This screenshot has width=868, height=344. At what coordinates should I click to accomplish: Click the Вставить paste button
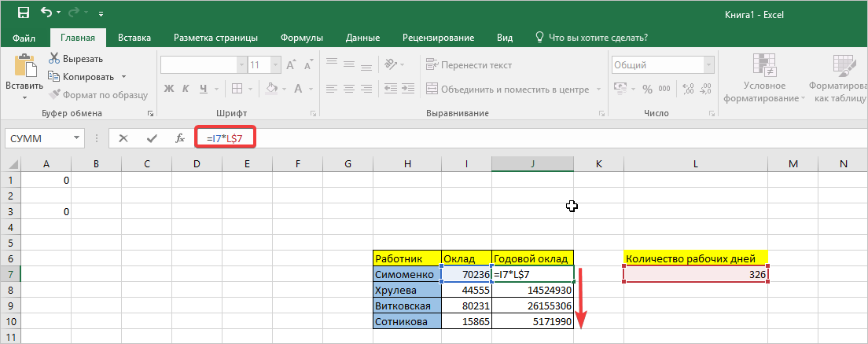[x=24, y=76]
